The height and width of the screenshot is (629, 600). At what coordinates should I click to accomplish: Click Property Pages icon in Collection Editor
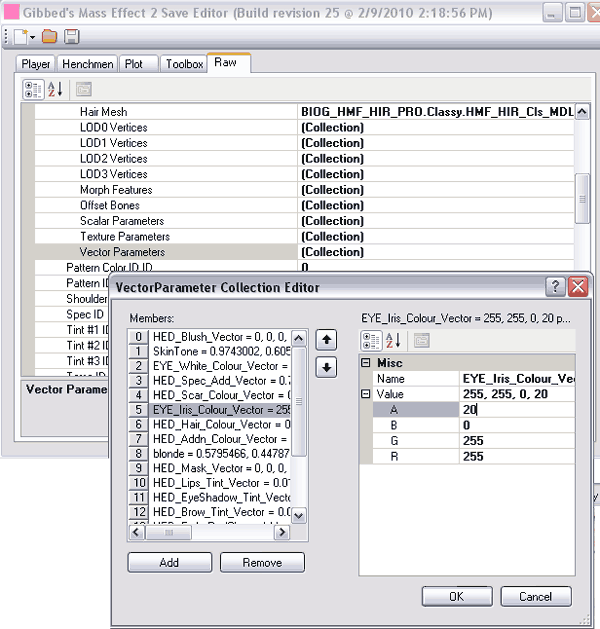(x=422, y=341)
